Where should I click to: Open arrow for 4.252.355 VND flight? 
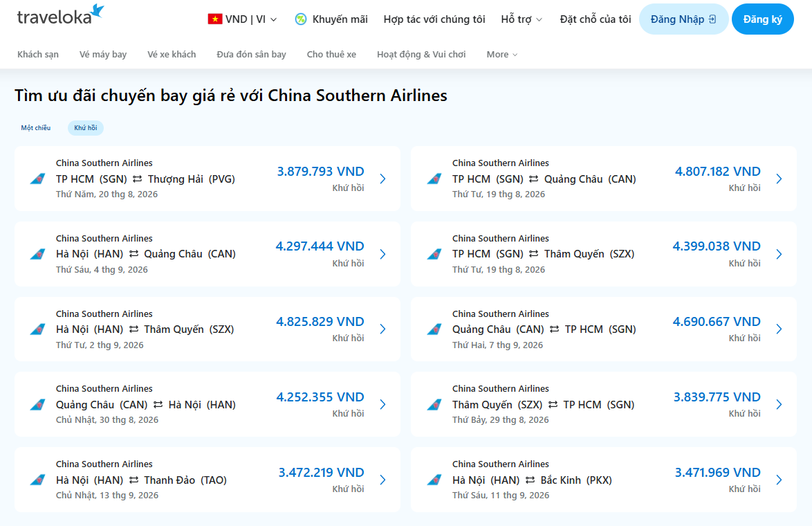coord(382,405)
